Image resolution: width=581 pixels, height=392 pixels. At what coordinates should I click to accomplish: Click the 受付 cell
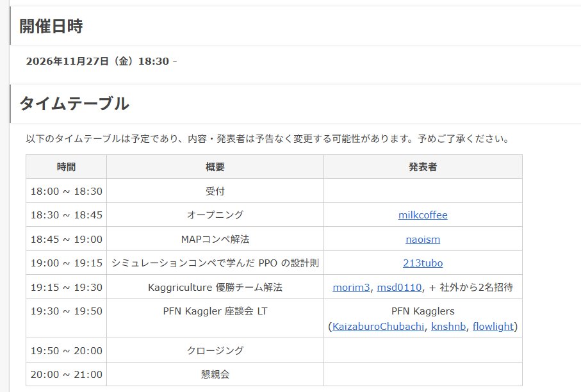[215, 191]
